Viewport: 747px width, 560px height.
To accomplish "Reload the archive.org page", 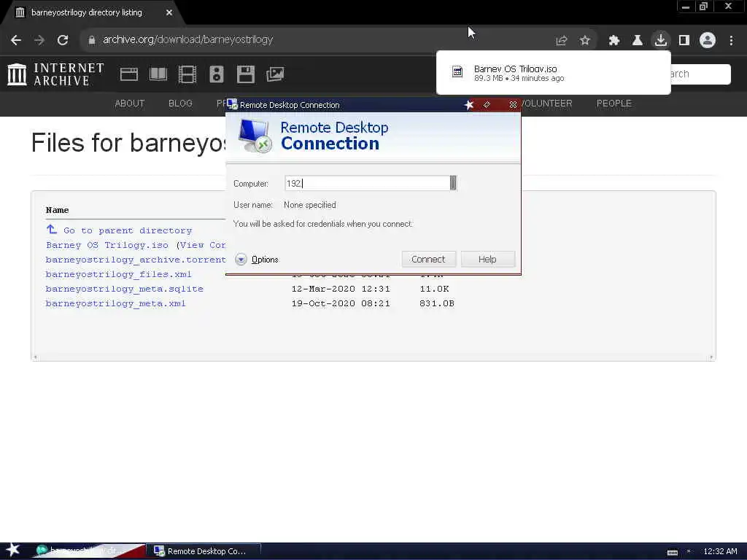I will 63,40.
